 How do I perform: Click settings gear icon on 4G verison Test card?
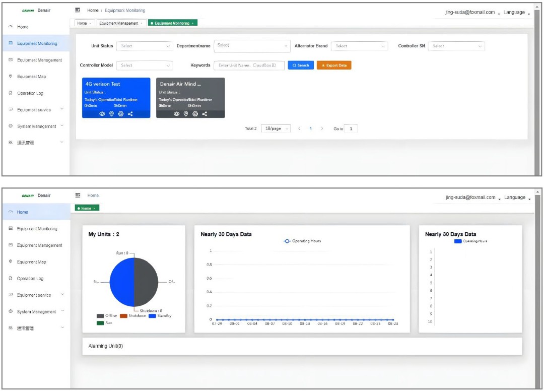pos(121,114)
